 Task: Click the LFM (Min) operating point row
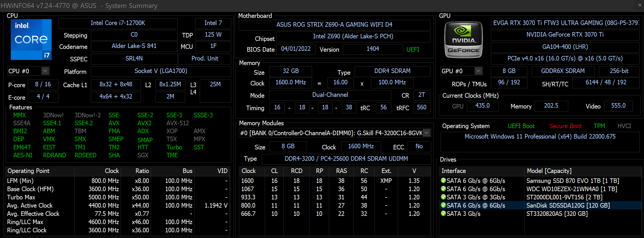(117, 181)
